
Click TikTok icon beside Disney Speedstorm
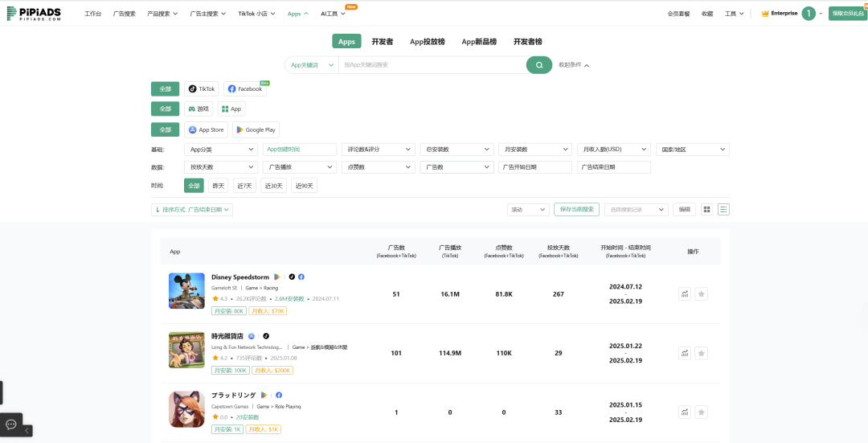[x=293, y=277]
